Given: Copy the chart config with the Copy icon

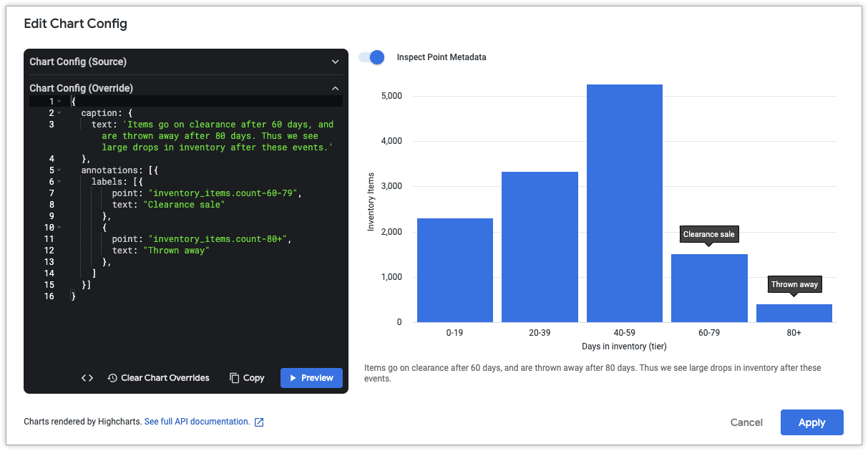Looking at the screenshot, I should coord(234,378).
